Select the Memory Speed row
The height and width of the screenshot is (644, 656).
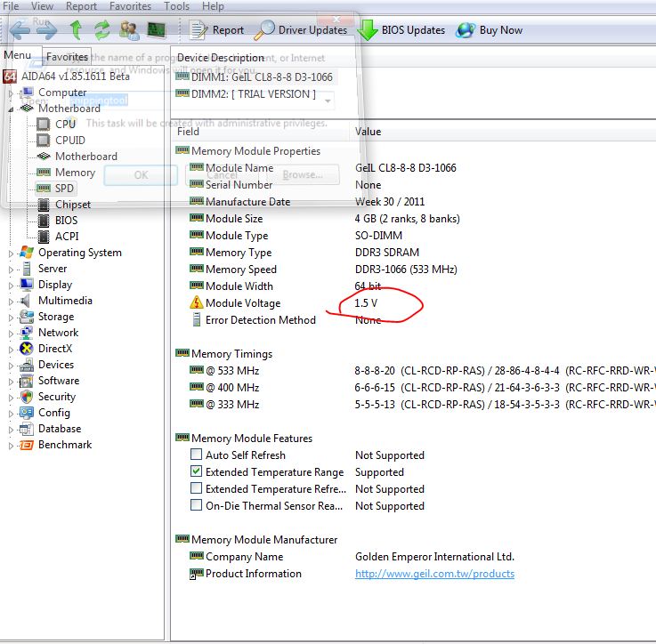[323, 270]
